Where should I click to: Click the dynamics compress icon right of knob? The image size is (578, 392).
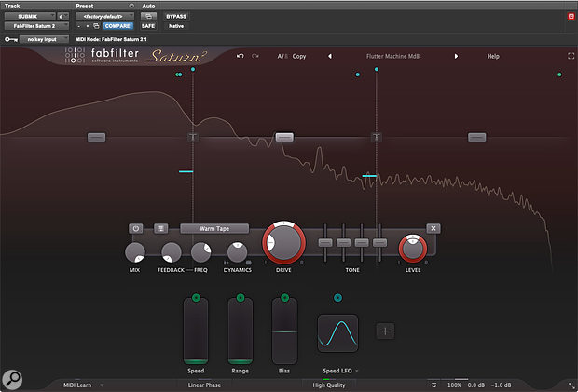click(x=249, y=263)
